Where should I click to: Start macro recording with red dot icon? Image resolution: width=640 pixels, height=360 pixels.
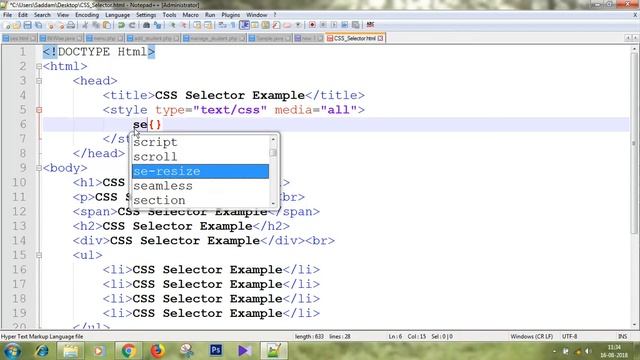312,25
